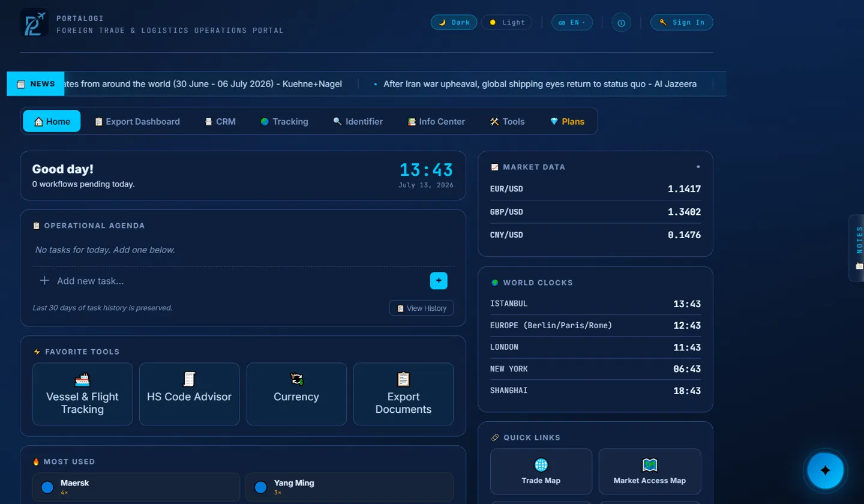Open the Yang Ming most used entry
The height and width of the screenshot is (504, 864).
pos(349,487)
